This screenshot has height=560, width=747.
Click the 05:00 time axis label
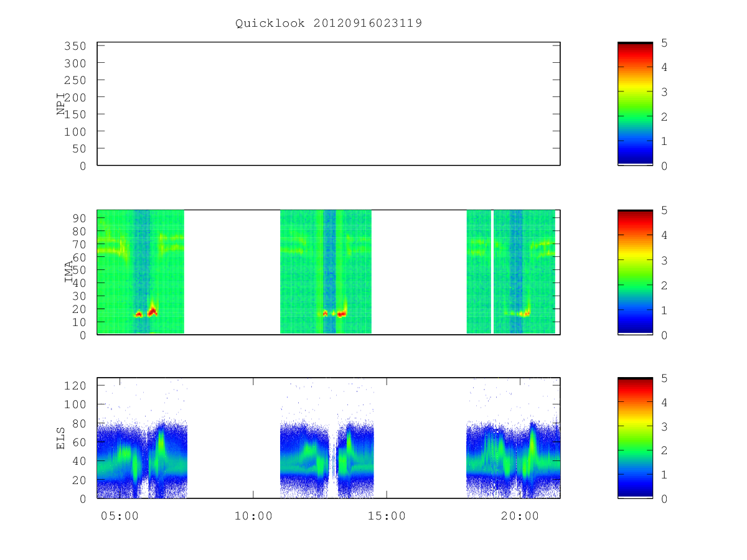click(120, 516)
